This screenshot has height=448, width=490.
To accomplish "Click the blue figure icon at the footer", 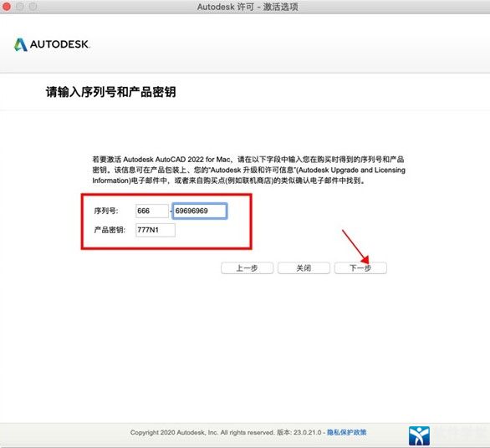I will [x=419, y=435].
